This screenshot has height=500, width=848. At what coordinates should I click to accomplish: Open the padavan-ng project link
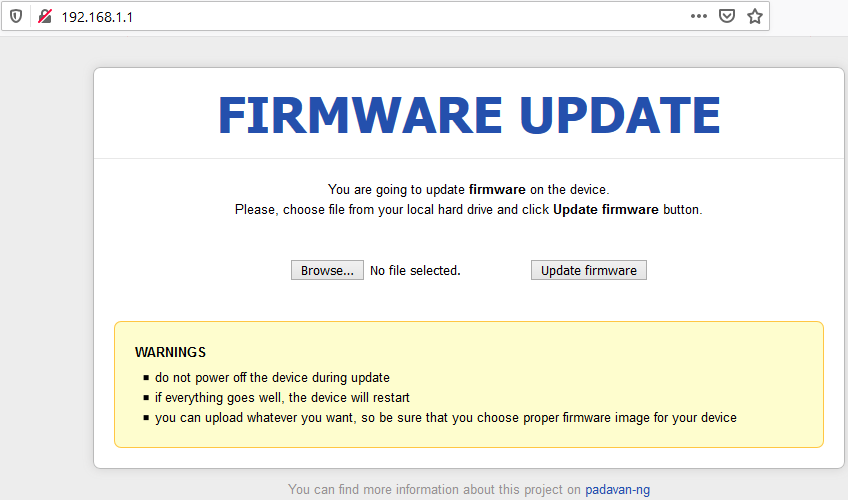[618, 490]
